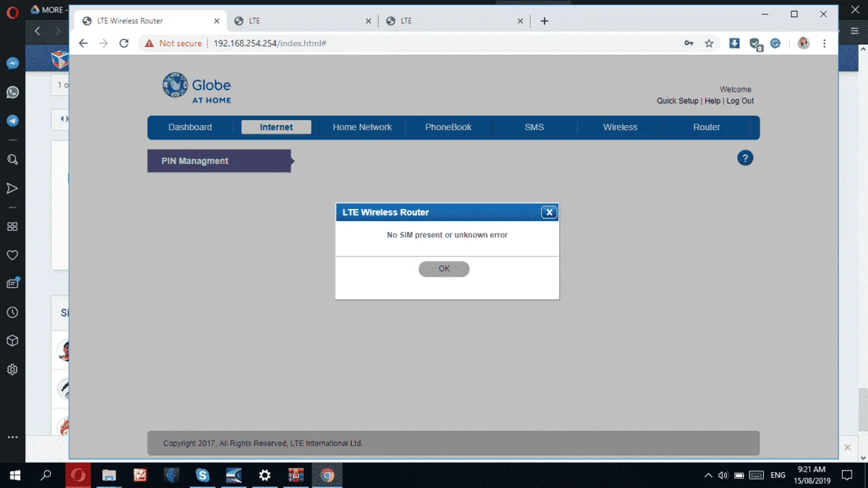Open Opera sidebar flow send icon

[12, 188]
